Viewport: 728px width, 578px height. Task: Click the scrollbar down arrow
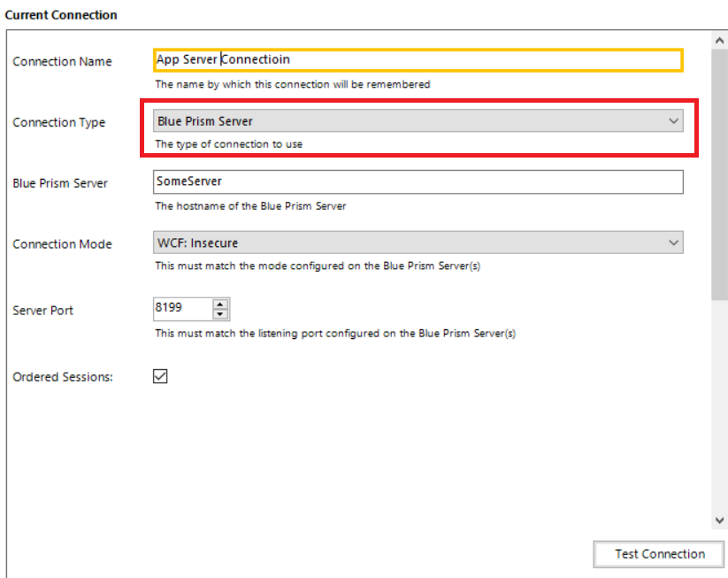pos(718,521)
